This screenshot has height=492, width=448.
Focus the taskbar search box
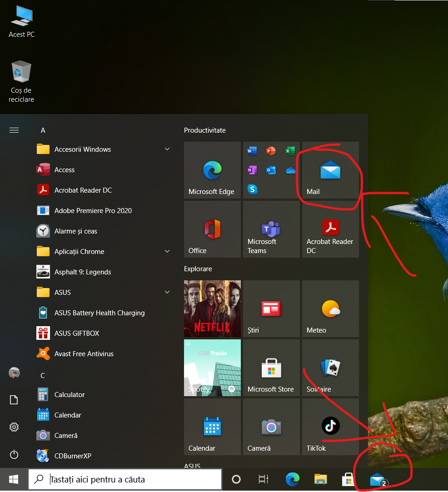(125, 479)
